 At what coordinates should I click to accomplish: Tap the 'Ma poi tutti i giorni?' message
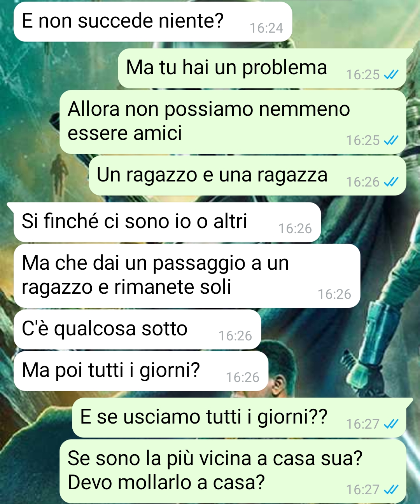[x=141, y=371]
